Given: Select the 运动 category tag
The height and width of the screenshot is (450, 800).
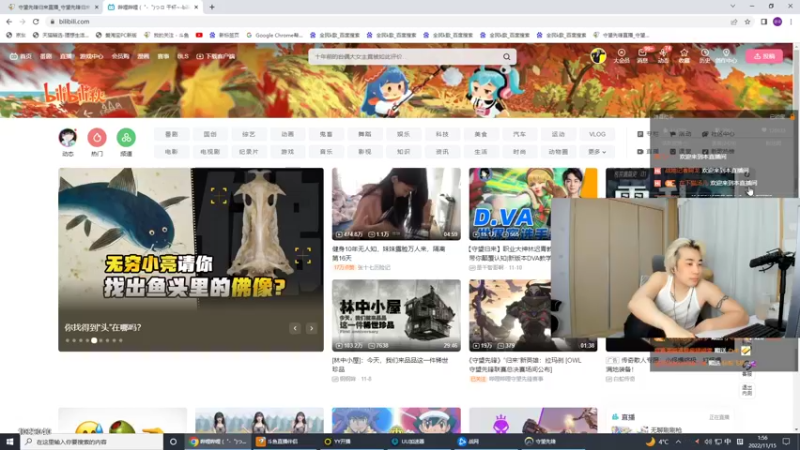Looking at the screenshot, I should pos(558,134).
